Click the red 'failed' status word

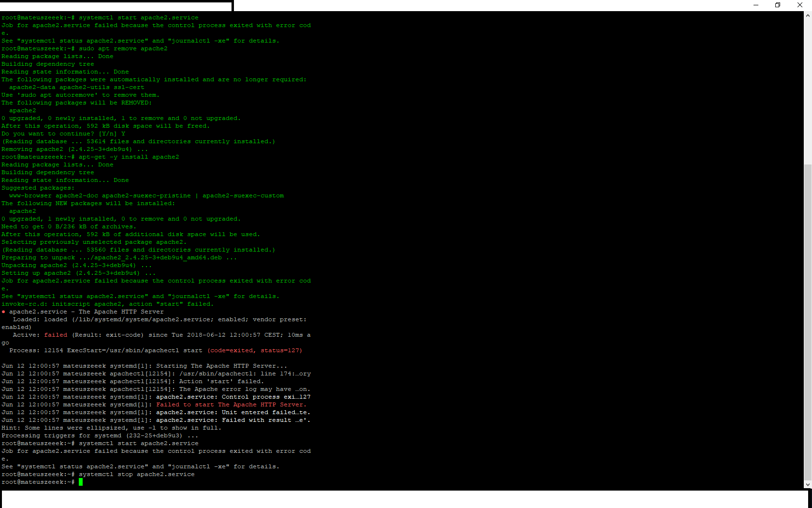point(56,335)
